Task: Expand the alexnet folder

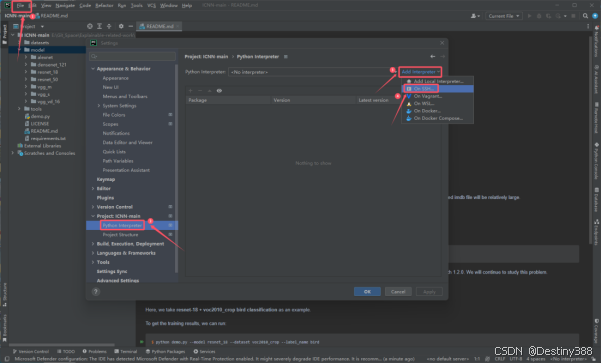Action: pyautogui.click(x=26, y=57)
